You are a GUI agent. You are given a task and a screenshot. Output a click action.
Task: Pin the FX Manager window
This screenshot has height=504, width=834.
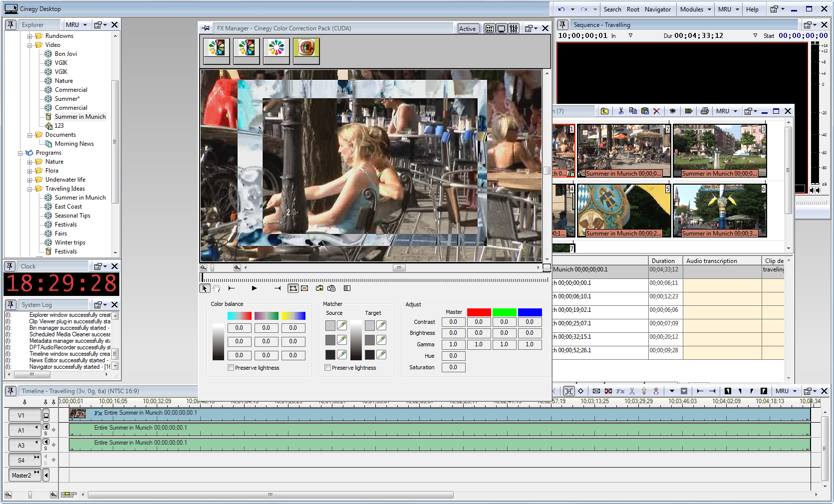point(206,28)
